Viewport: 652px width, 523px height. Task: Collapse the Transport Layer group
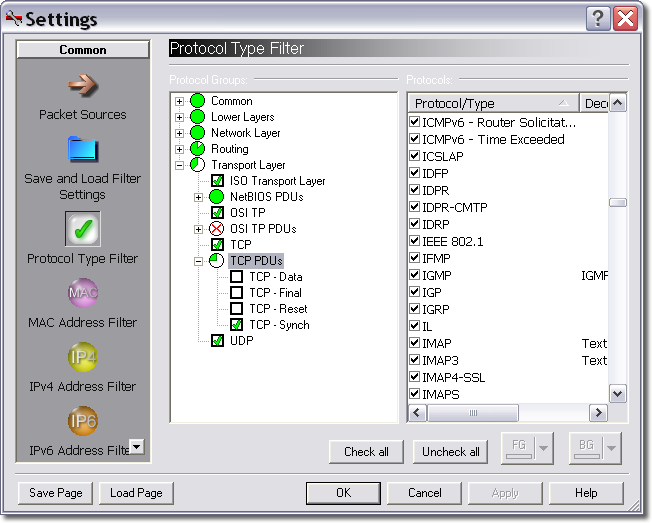pyautogui.click(x=179, y=165)
